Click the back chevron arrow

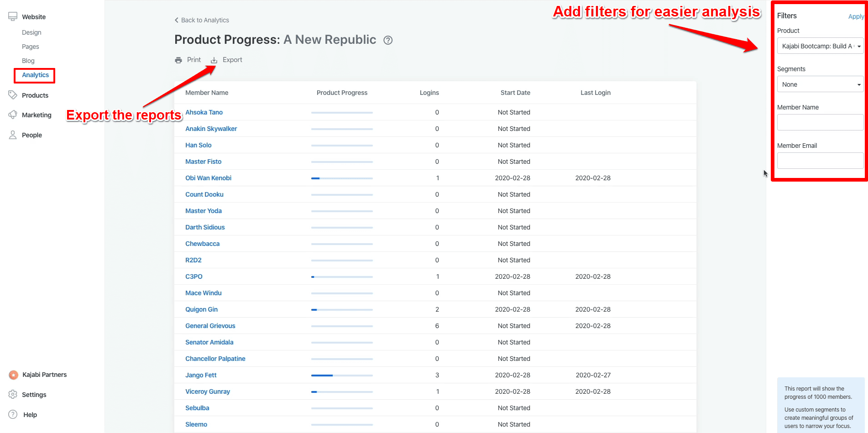(177, 20)
